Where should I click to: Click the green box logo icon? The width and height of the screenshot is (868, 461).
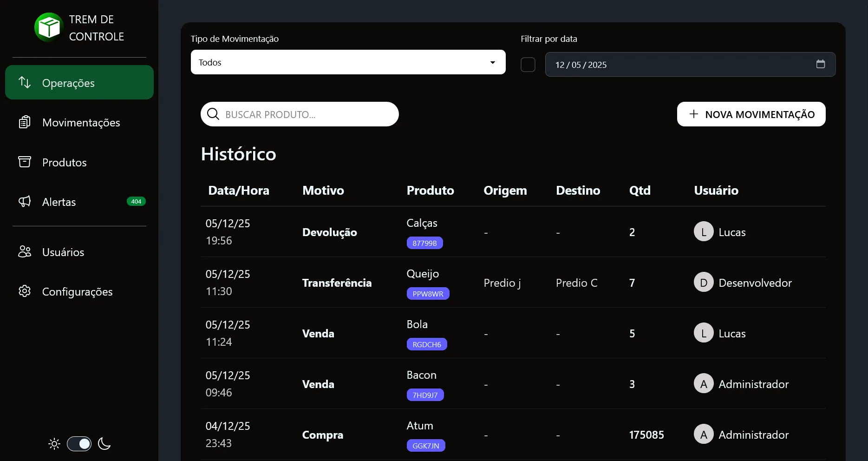49,27
